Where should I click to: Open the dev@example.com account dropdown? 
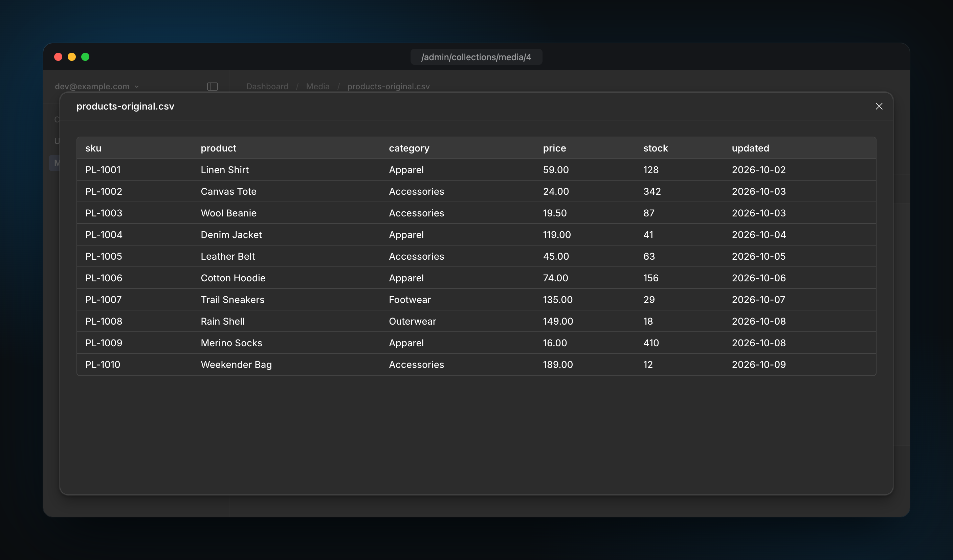(97, 87)
